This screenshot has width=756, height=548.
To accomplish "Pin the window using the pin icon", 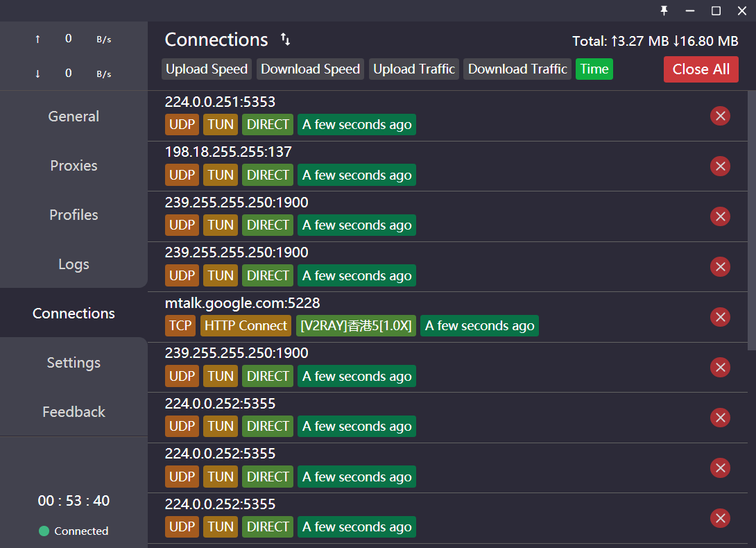I will click(x=664, y=10).
